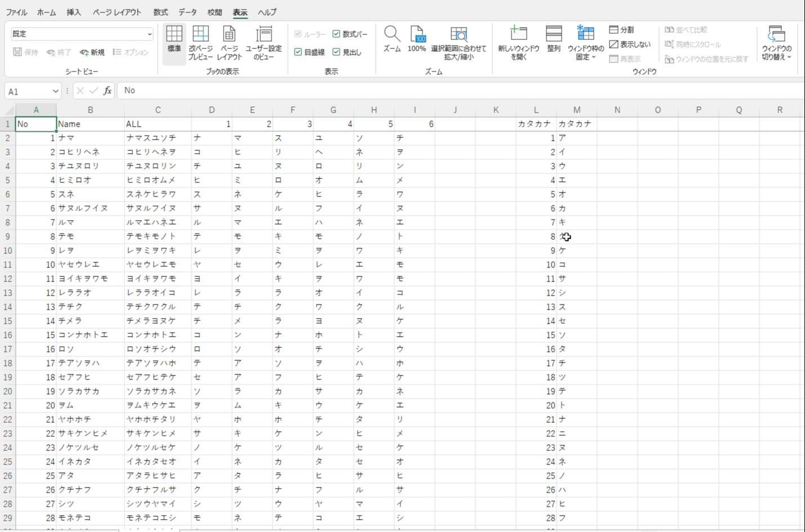The width and height of the screenshot is (805, 532).
Task: Open ウィンドウ枠の固定 freeze panes menu
Action: (586, 43)
